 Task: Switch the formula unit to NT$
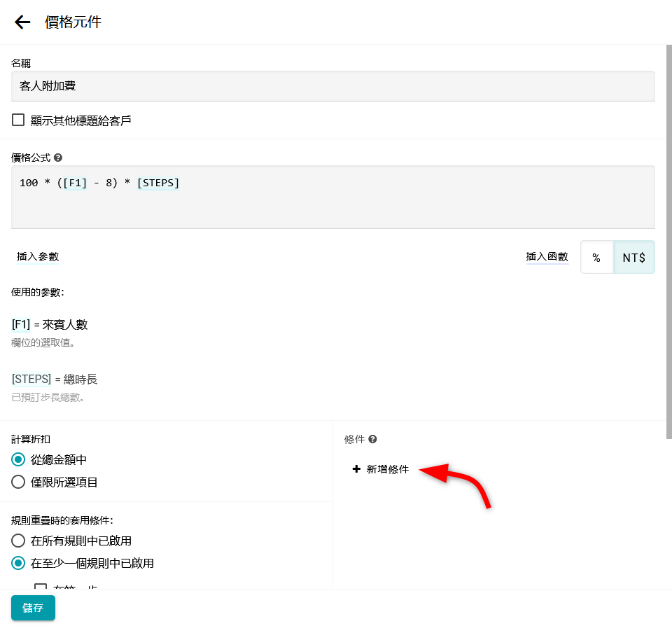pos(634,258)
